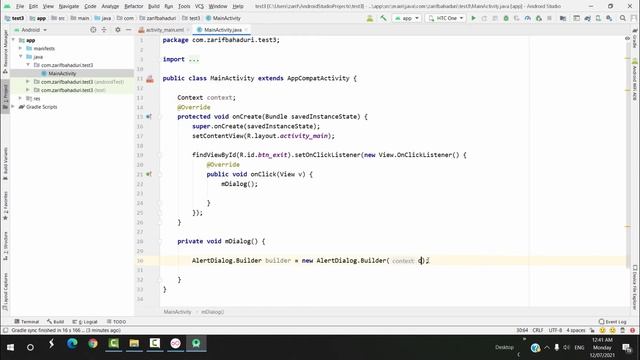Click the Cortana circle icon on taskbar

click(30, 347)
